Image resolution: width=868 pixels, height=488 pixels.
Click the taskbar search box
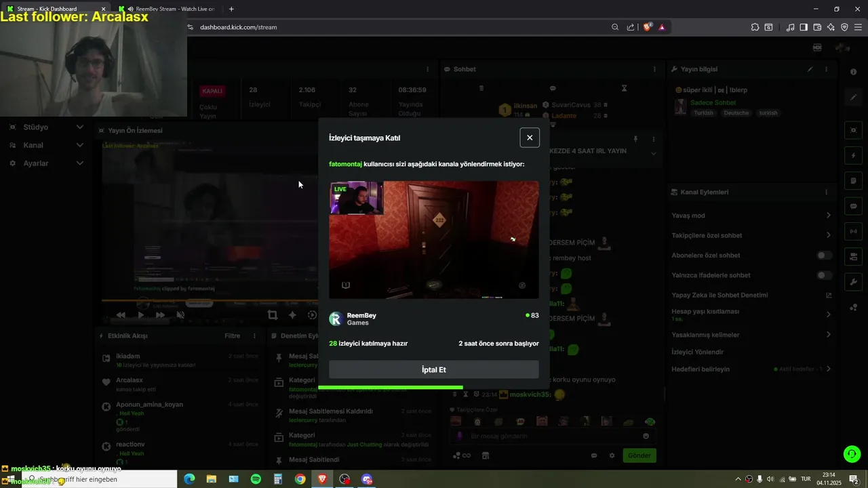[x=99, y=479]
